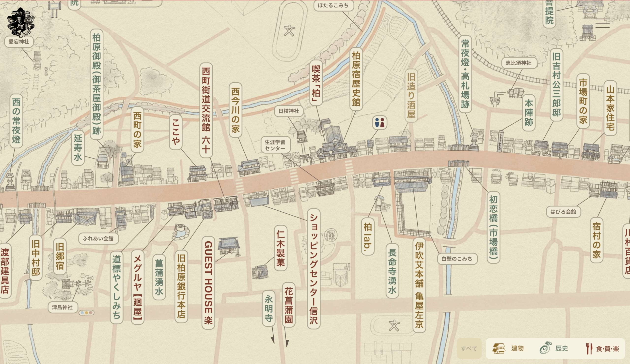630x364 pixels.
Task: Click the 柏原宿 logo icon
Action: [21, 22]
